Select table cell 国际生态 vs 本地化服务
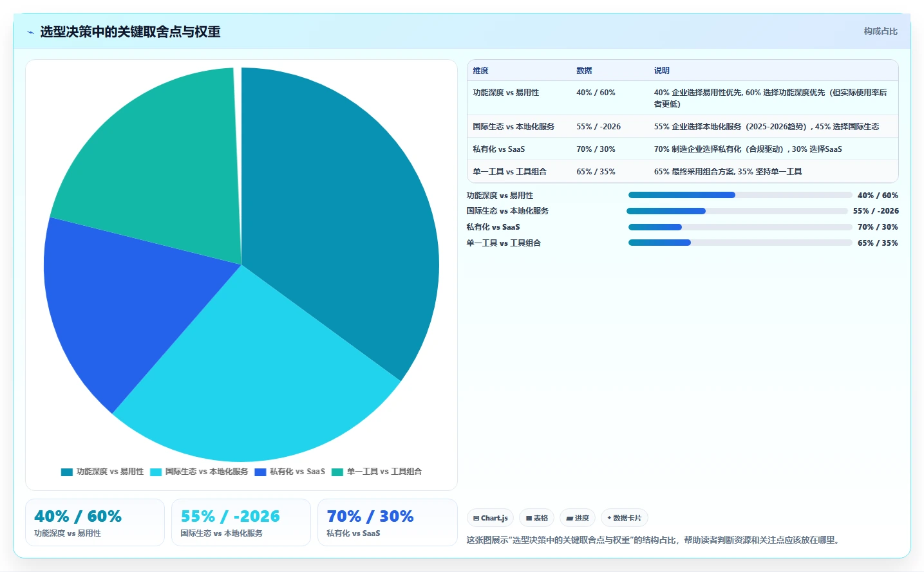Screen dimensions: 924x572 (513, 127)
